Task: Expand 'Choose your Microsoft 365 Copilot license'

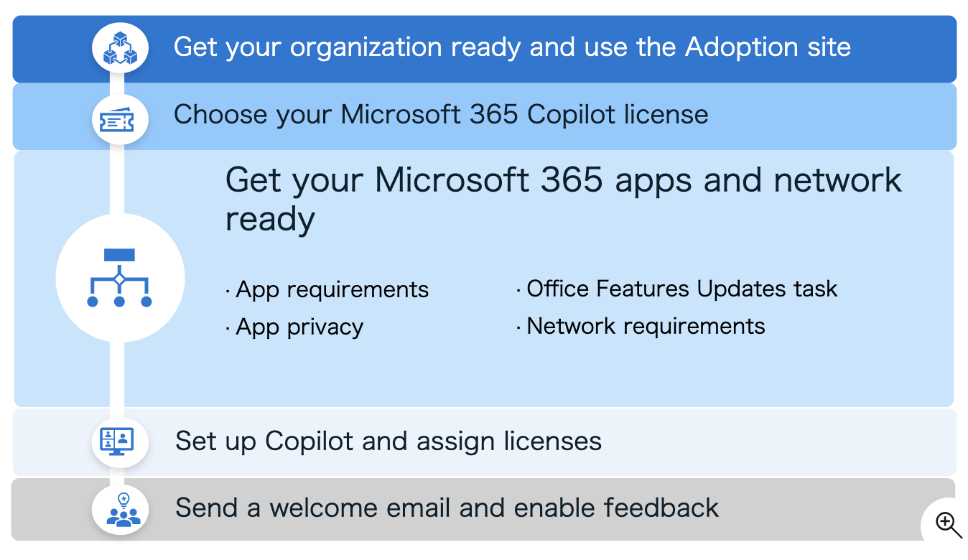Action: click(x=441, y=114)
